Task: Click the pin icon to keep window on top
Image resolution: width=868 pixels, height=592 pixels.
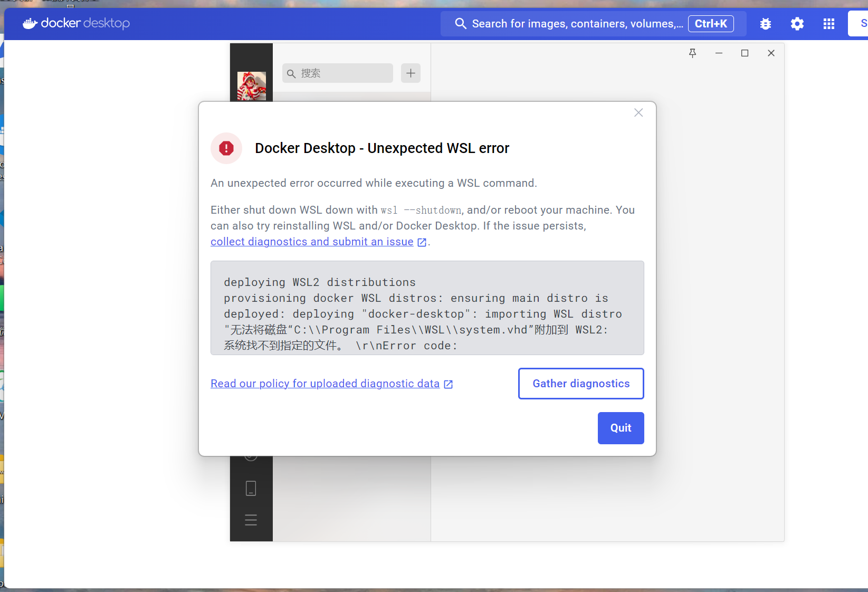Action: 693,53
